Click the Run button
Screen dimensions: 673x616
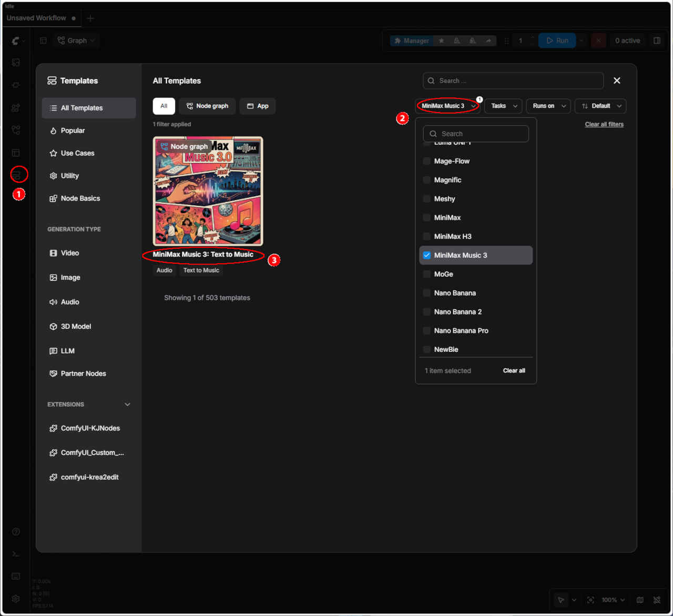[x=557, y=41]
